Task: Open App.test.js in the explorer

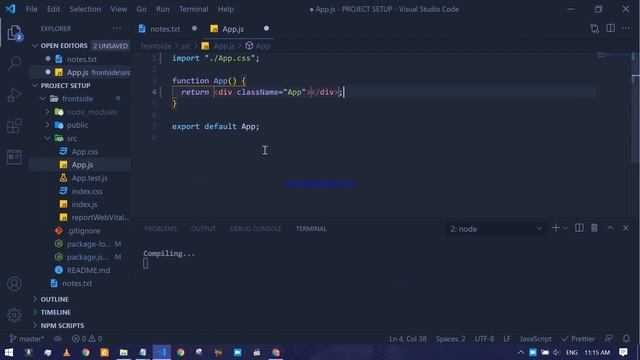Action: (x=89, y=178)
